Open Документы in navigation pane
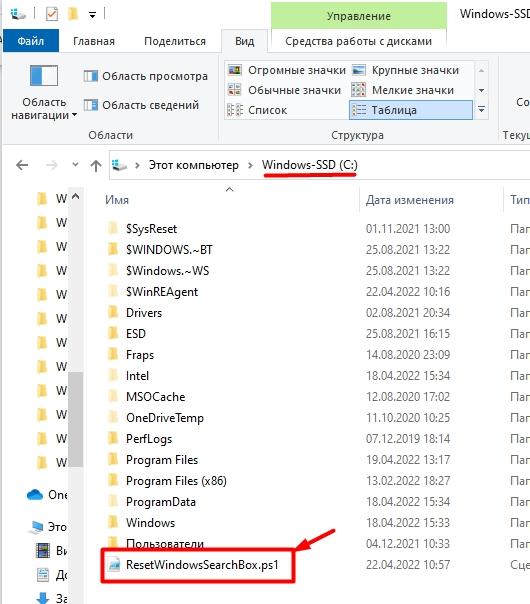 pyautogui.click(x=52, y=575)
